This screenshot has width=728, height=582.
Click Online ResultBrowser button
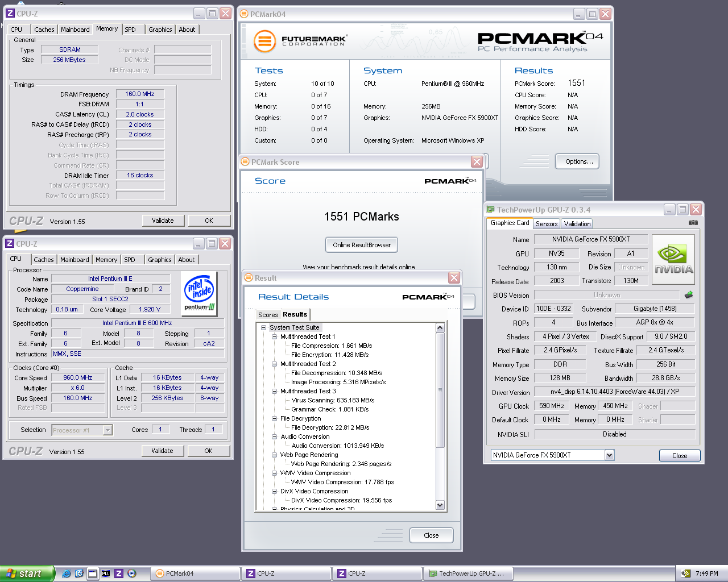coord(362,245)
